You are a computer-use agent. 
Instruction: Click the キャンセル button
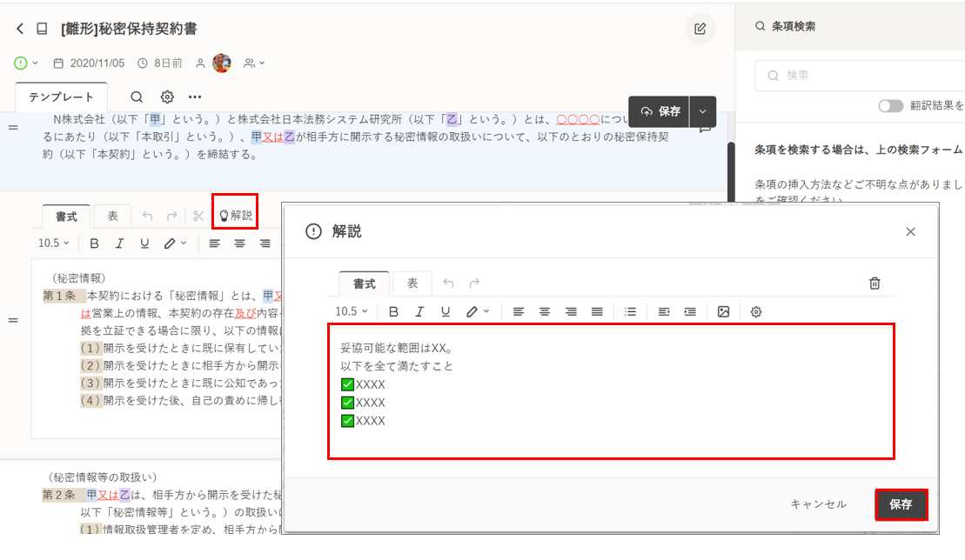coord(818,504)
